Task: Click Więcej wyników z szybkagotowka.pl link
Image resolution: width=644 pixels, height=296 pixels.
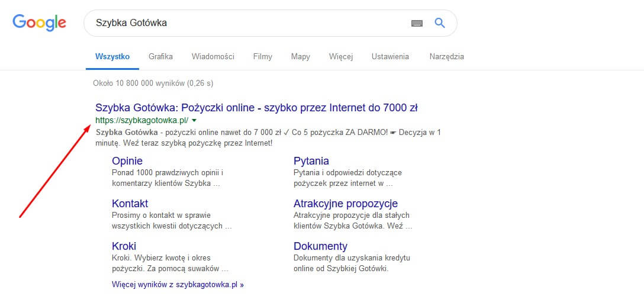Action: 178,284
